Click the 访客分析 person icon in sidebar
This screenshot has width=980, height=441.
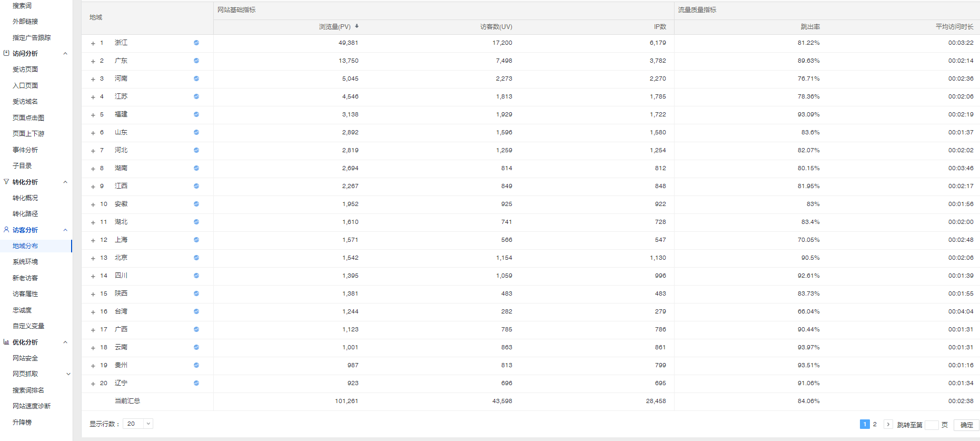6,230
